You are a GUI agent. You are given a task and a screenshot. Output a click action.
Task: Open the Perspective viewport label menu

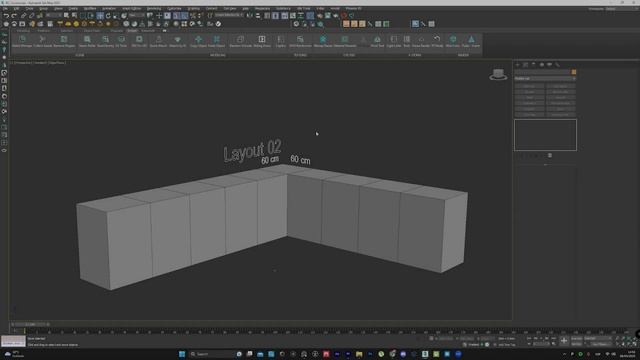point(24,63)
